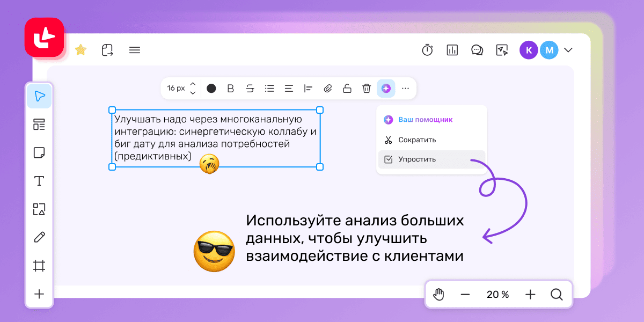The width and height of the screenshot is (644, 322).
Task: Choose Сократить from assistant menu
Action: click(417, 140)
